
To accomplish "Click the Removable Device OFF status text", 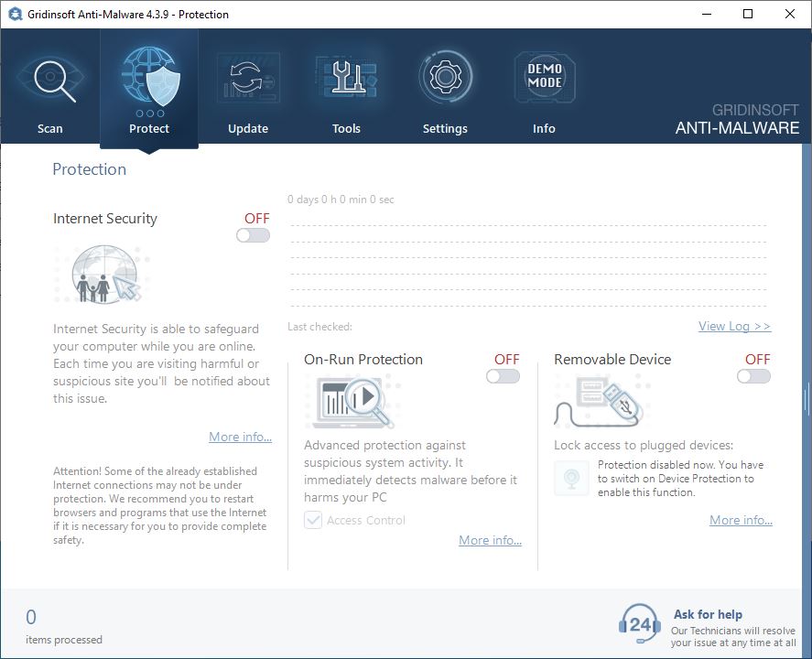I will [x=758, y=360].
